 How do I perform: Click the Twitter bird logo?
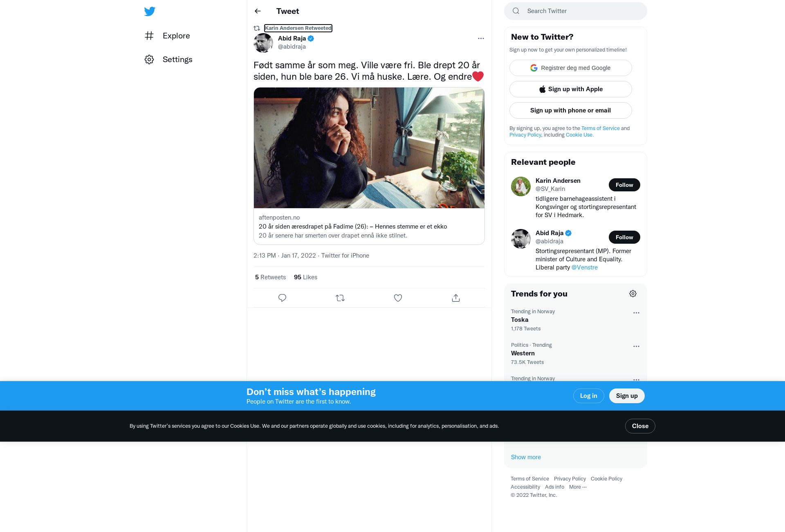click(150, 11)
